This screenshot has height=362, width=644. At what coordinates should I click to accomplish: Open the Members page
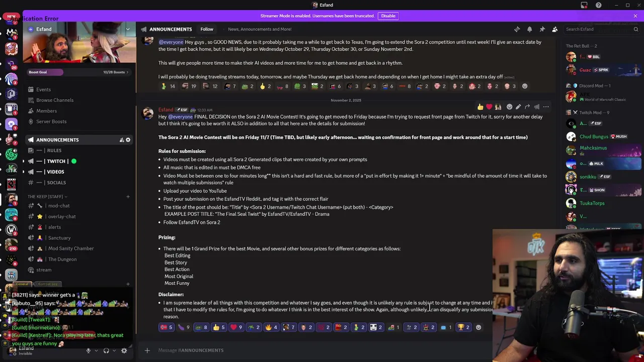79,111
